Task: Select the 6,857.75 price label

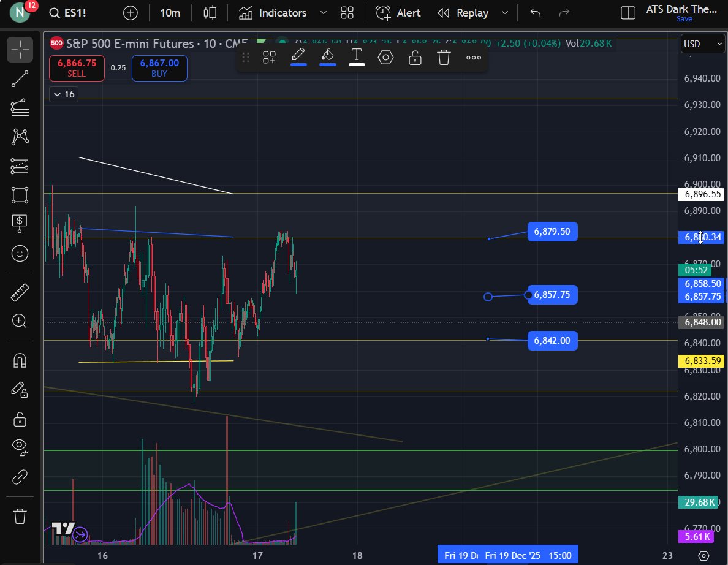Action: (553, 295)
